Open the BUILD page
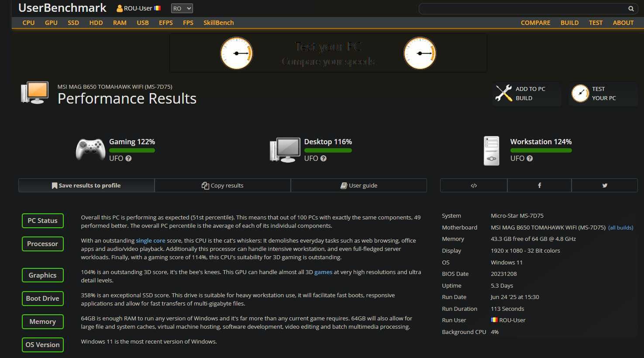Image resolution: width=644 pixels, height=358 pixels. (570, 23)
